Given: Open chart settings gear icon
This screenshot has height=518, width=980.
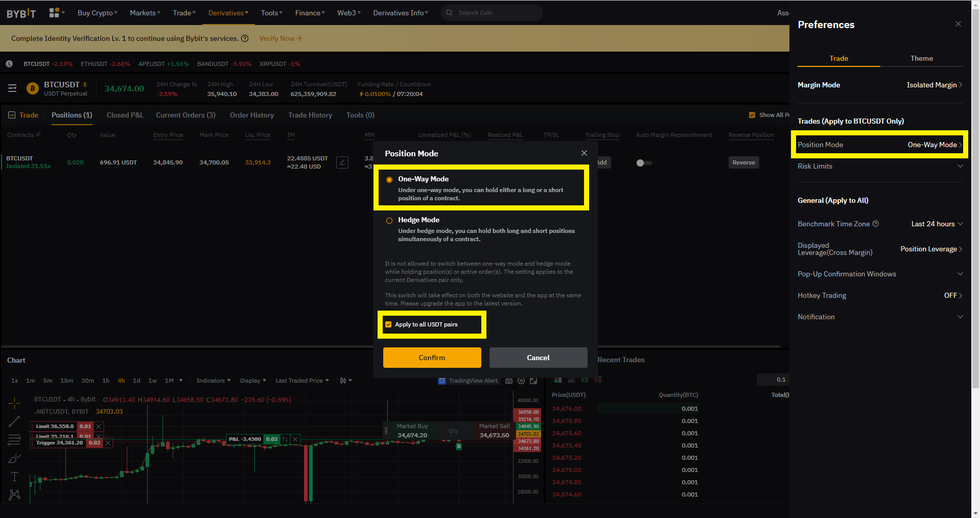Looking at the screenshot, I should pyautogui.click(x=521, y=381).
